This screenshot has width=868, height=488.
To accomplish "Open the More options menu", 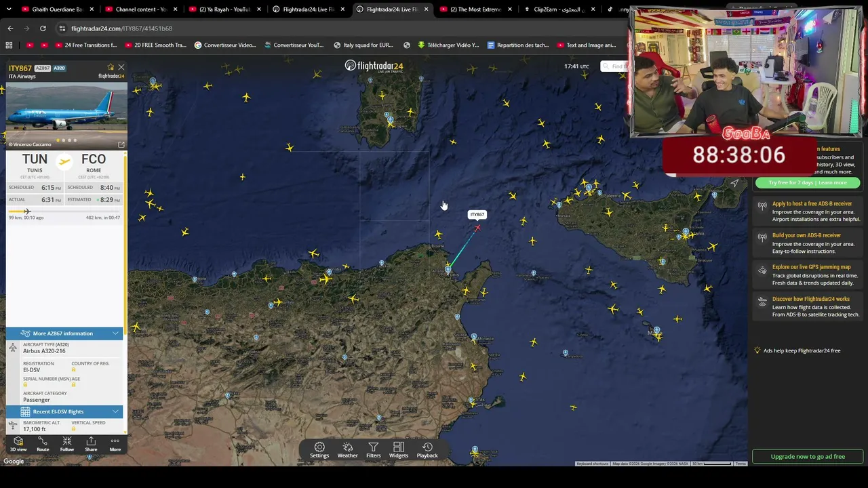I will coord(115,444).
